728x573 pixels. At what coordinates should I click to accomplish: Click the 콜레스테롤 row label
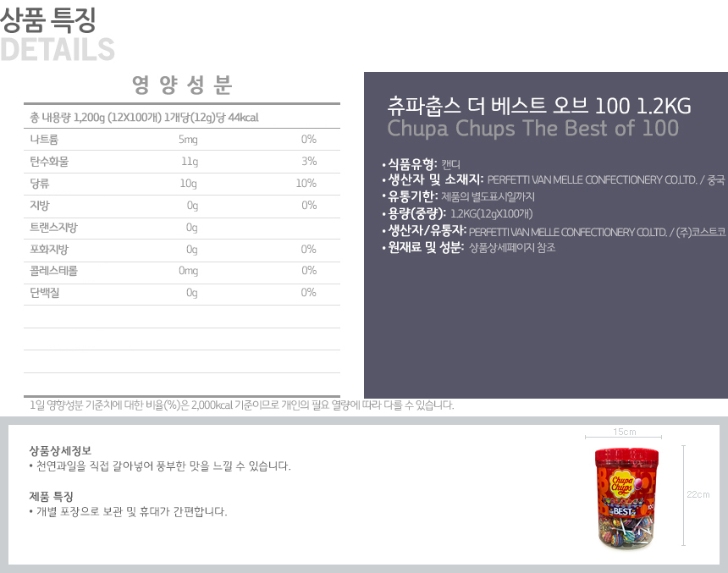pyautogui.click(x=53, y=271)
